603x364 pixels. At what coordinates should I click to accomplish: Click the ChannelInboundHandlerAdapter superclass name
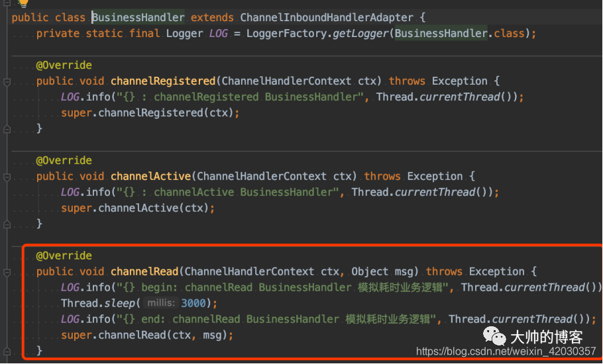(x=327, y=18)
